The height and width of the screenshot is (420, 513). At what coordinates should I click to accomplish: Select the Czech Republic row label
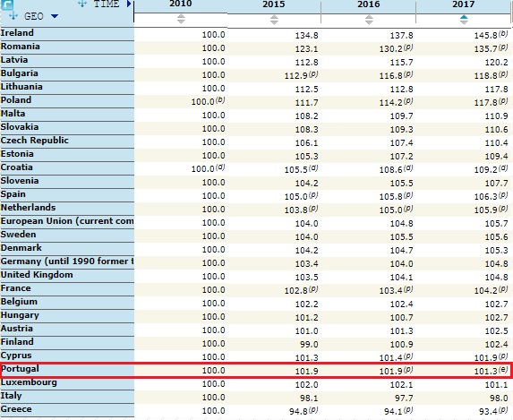click(x=35, y=140)
